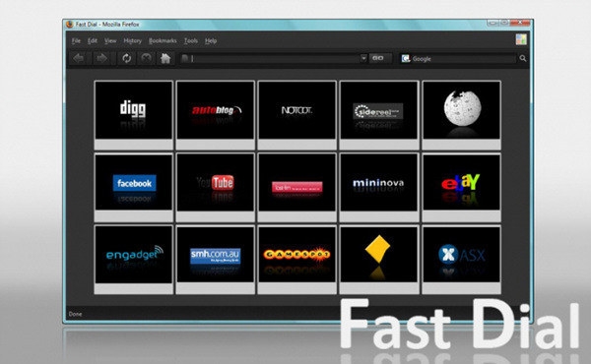Click the magnifying glass search icon
Screen dimensions: 591x364
(x=523, y=58)
